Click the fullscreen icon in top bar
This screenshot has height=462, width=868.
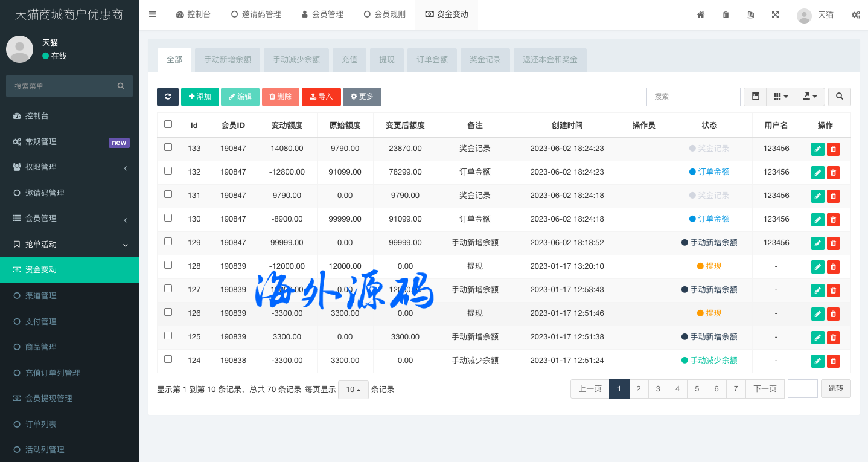click(x=775, y=14)
